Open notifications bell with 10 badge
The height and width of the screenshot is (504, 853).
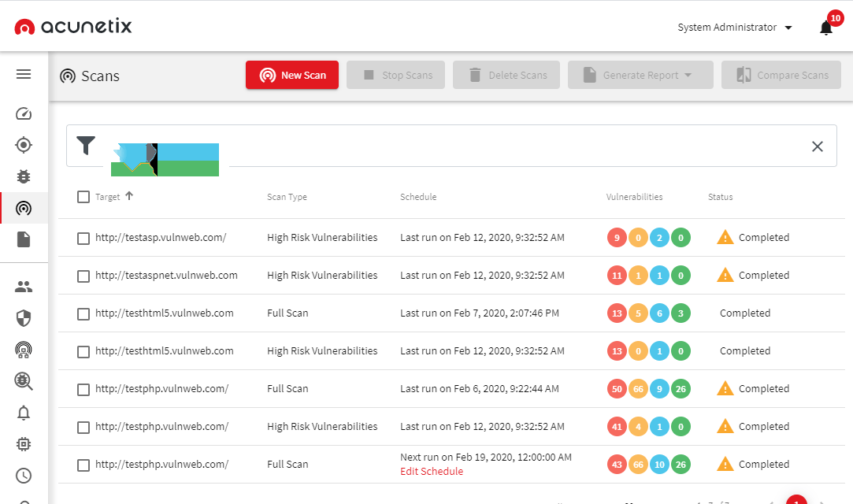tap(826, 28)
